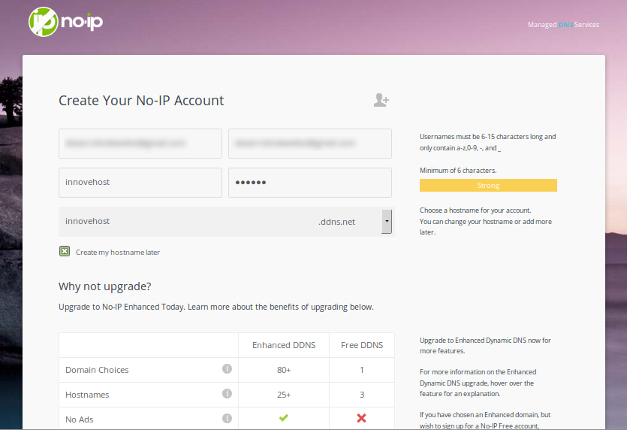The image size is (627, 430).
Task: Click the first blurred email field
Action: point(140,143)
